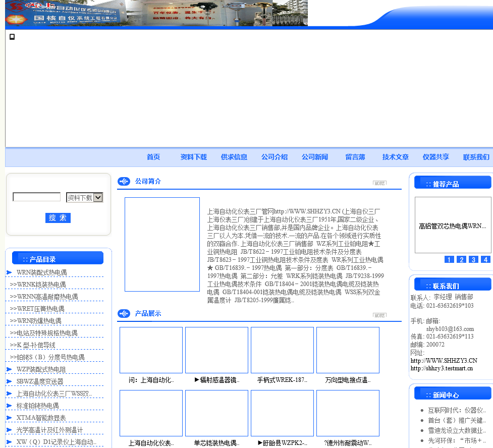
Task: Open MORE link in 公司简介 section
Action: pyautogui.click(x=379, y=183)
